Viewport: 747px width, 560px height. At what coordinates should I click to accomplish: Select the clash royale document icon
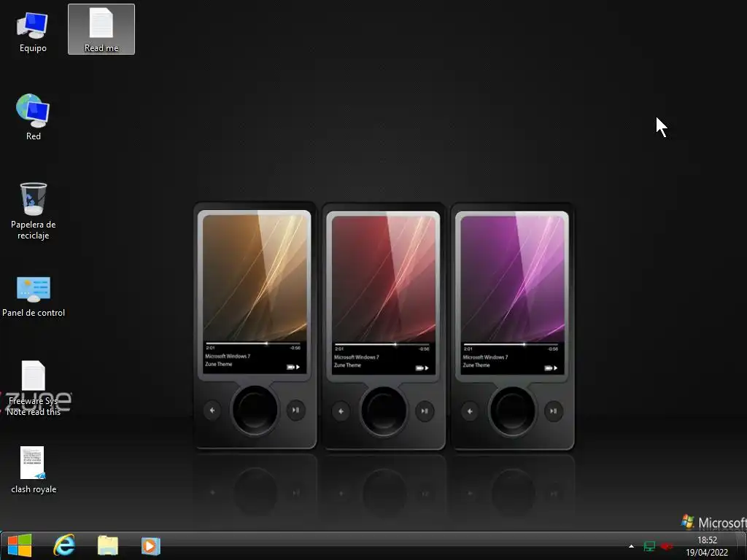pos(33,470)
